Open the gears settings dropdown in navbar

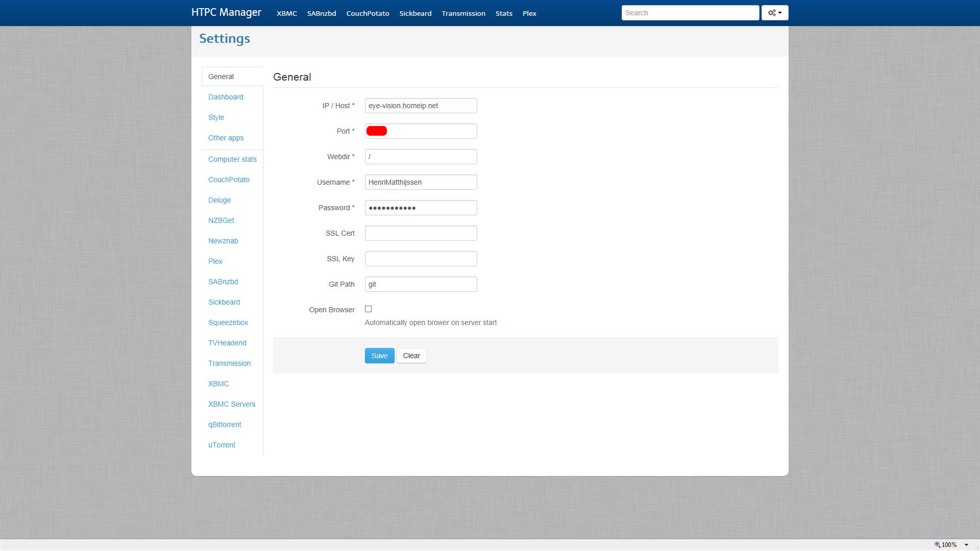click(775, 13)
